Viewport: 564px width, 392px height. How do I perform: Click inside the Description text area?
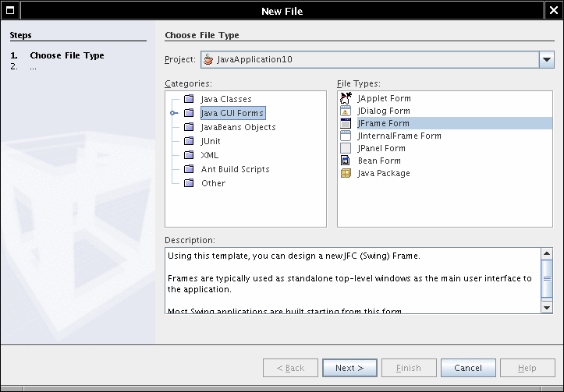point(353,281)
